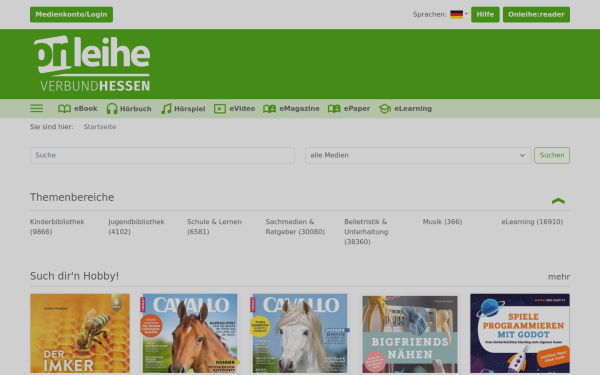Image resolution: width=600 pixels, height=375 pixels.
Task: Open Jugendbibliothek (4102) category
Action: (x=136, y=227)
